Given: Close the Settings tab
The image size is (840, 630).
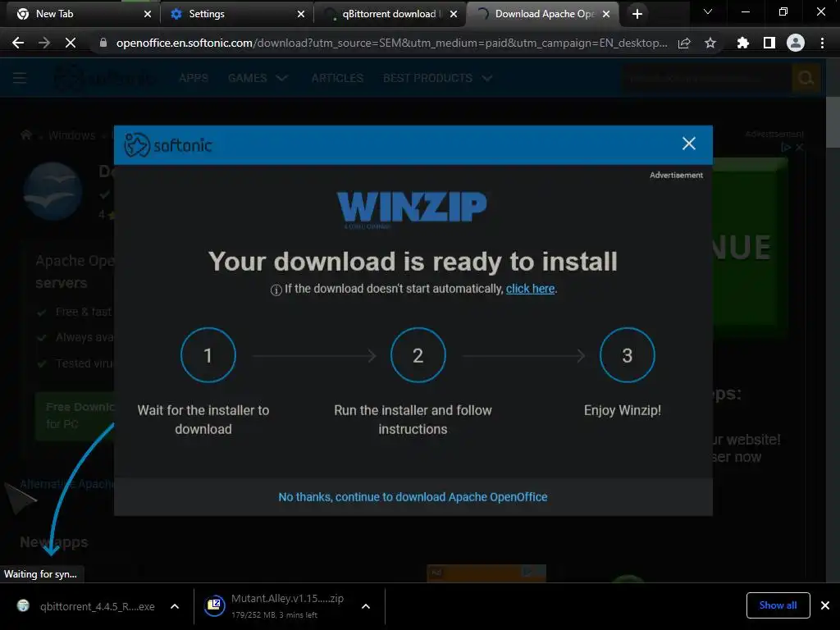Looking at the screenshot, I should (300, 14).
